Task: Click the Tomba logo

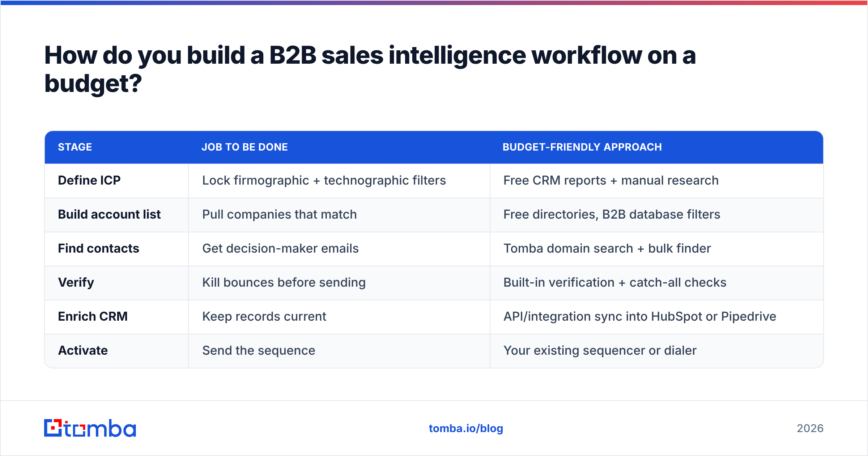Action: pyautogui.click(x=90, y=428)
